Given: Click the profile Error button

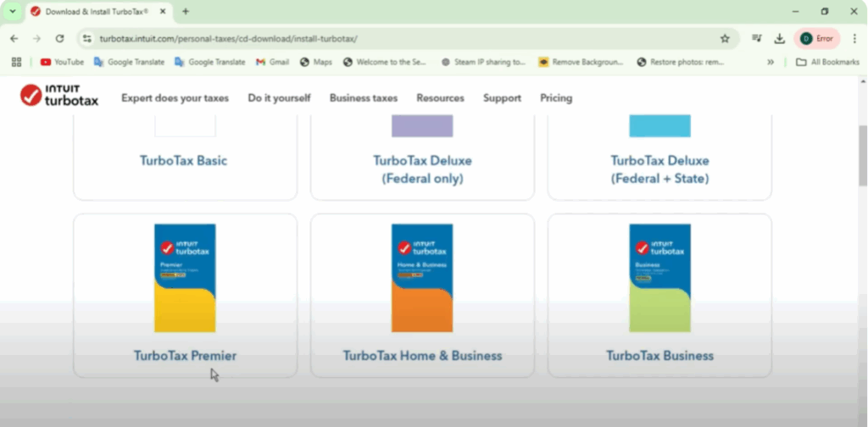Looking at the screenshot, I should (x=817, y=39).
